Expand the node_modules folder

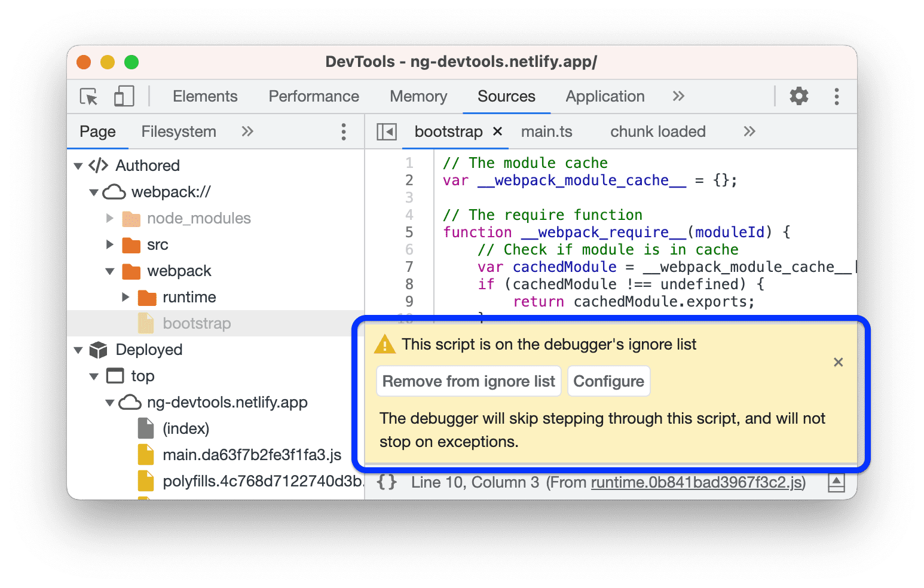pos(110,218)
